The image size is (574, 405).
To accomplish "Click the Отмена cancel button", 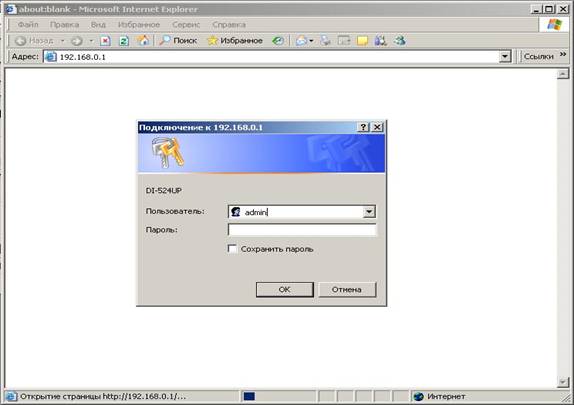I will point(347,289).
